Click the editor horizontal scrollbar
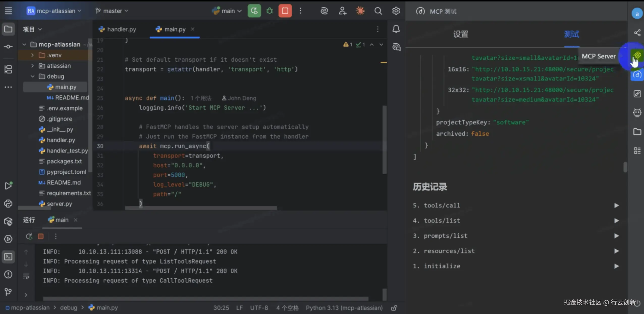Screen dimensions: 644x314 click(x=201, y=208)
